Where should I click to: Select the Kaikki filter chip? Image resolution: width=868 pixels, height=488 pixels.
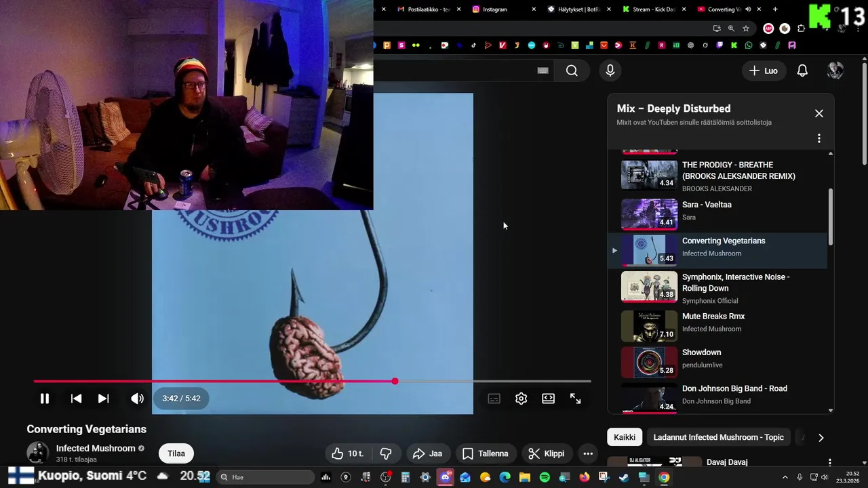pos(625,437)
